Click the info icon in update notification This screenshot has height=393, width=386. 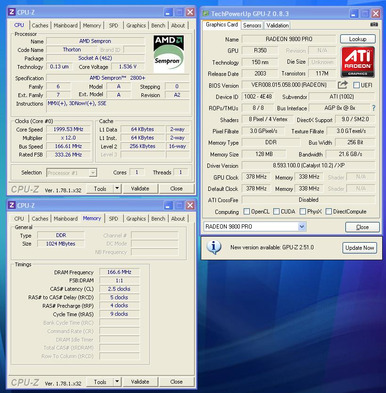[214, 247]
